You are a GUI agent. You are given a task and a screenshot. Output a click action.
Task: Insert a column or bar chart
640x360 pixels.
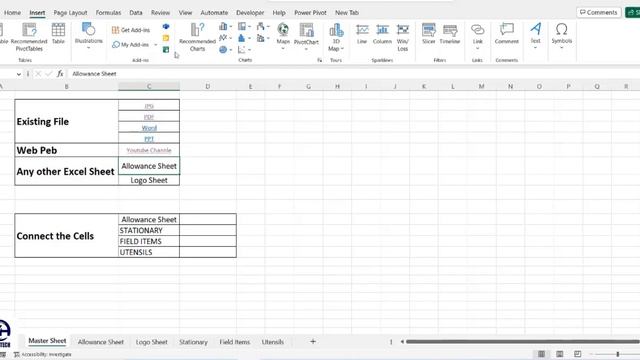pyautogui.click(x=223, y=27)
